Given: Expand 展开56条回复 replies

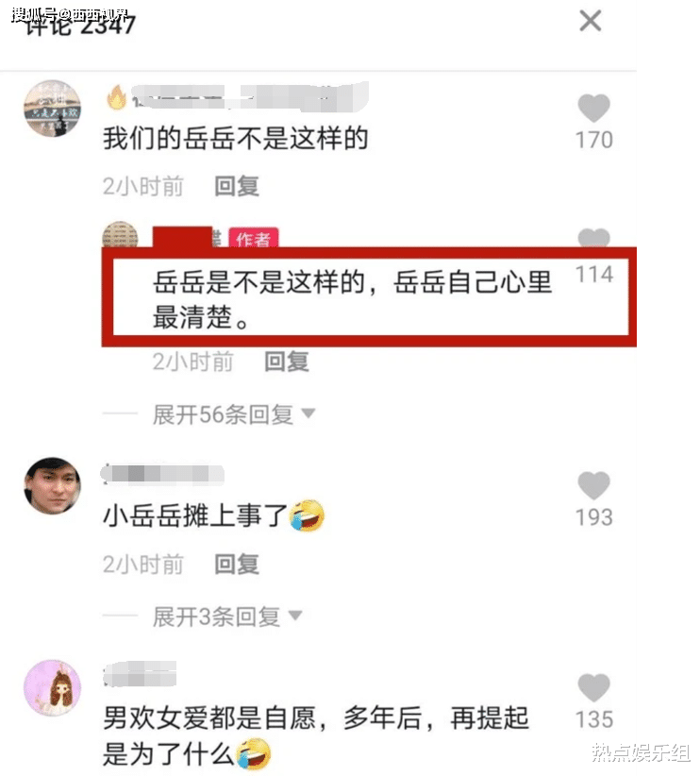Looking at the screenshot, I should pyautogui.click(x=223, y=414).
